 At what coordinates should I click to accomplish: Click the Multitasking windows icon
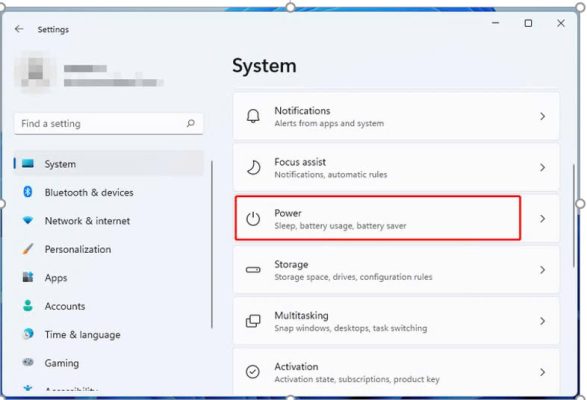pos(253,321)
